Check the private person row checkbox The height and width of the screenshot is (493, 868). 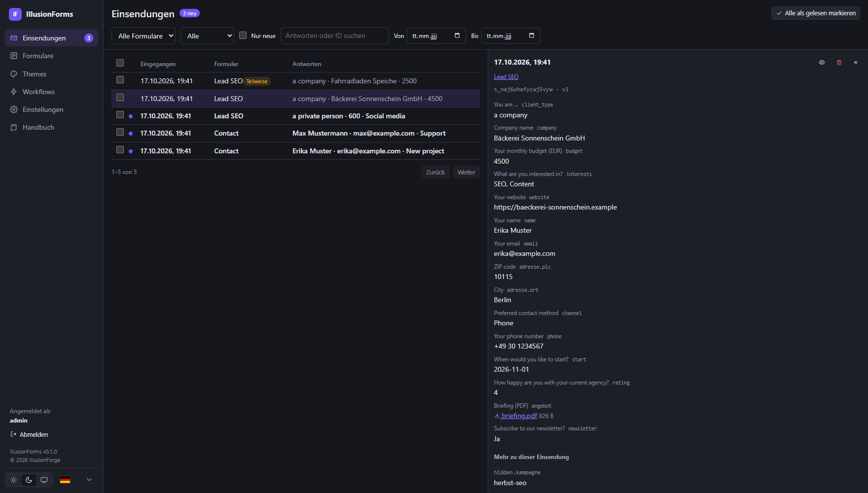[x=120, y=115]
